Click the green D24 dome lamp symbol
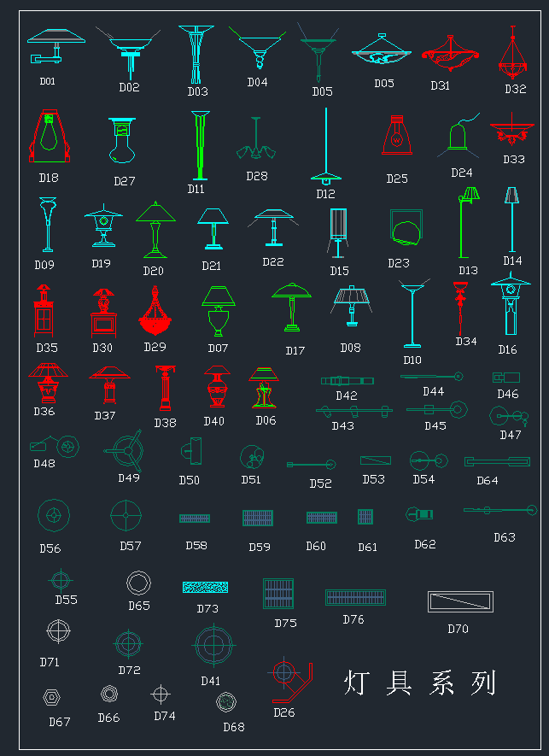 click(461, 137)
